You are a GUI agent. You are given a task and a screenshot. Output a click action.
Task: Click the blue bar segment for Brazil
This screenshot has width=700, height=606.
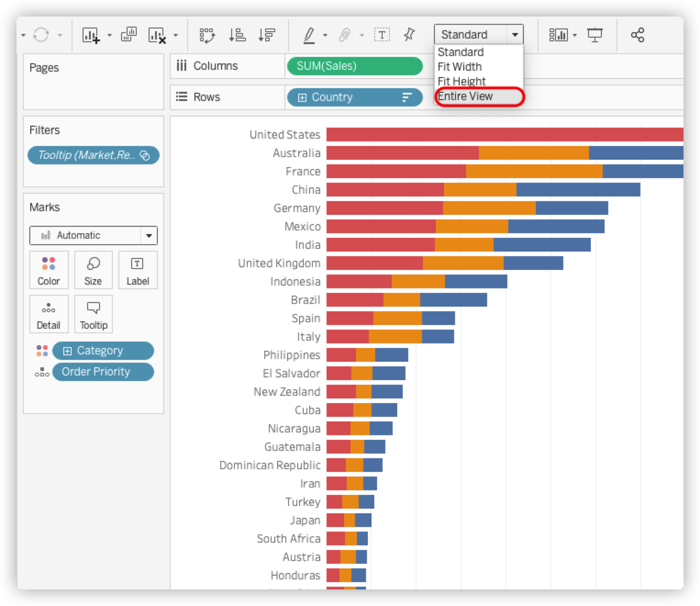[454, 300]
